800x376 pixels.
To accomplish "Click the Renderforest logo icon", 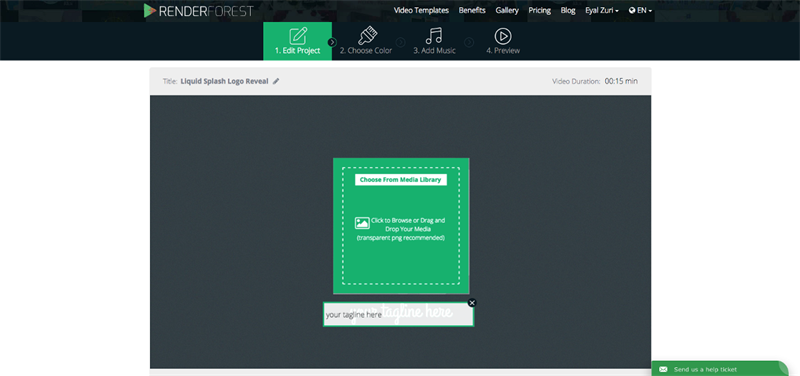I will tap(149, 10).
